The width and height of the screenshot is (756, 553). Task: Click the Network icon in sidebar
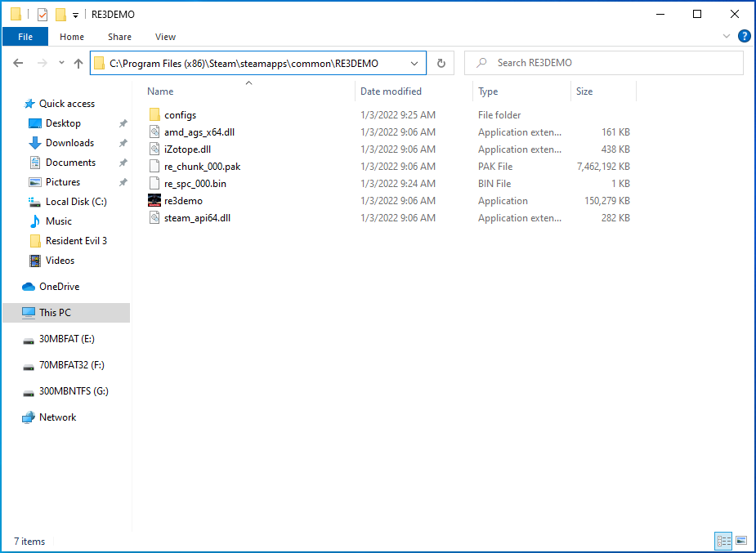[x=29, y=417]
